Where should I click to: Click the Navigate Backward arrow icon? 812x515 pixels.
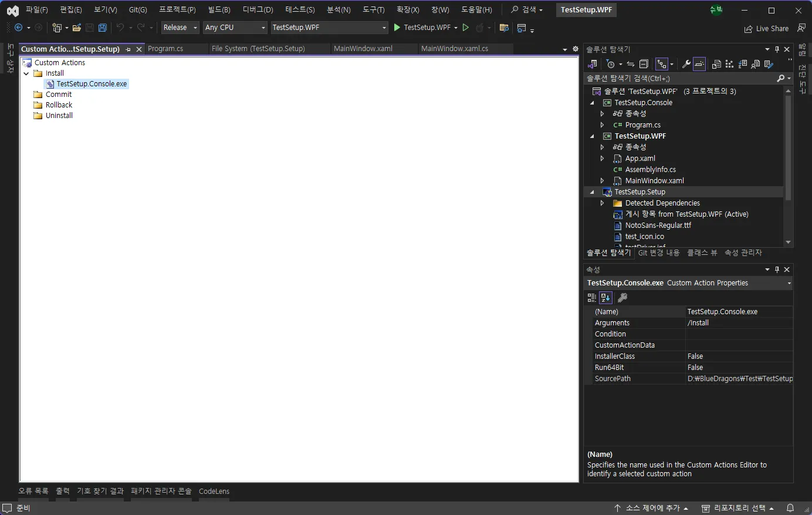click(x=19, y=28)
